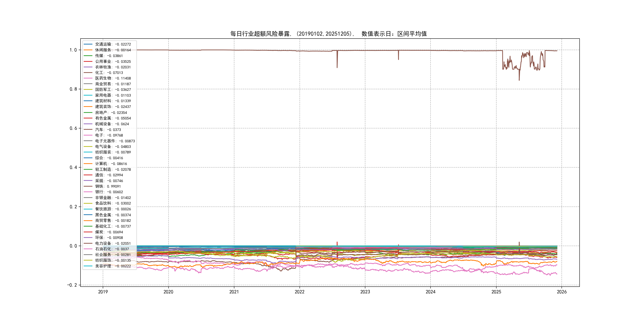Click the 医药生物 legend line swatch
Image resolution: width=644 pixels, height=322 pixels.
(x=88, y=78)
